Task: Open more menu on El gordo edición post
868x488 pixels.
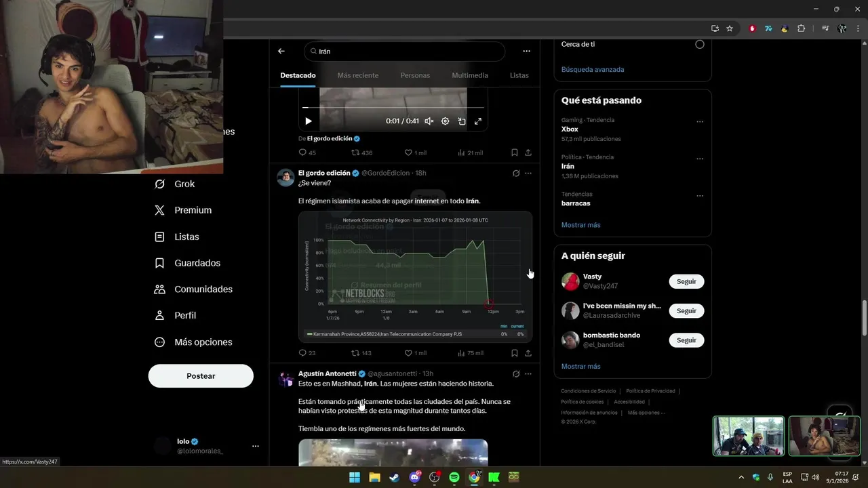Action: click(x=528, y=174)
